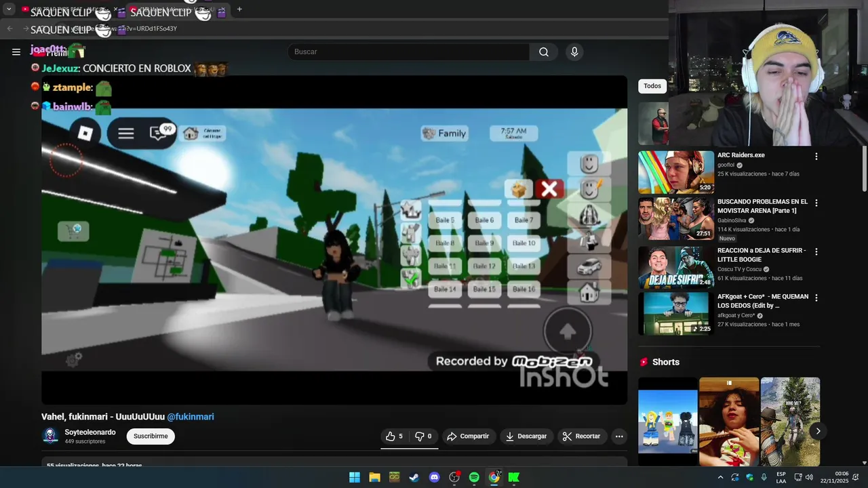Click red X closing dance menu

click(x=549, y=189)
